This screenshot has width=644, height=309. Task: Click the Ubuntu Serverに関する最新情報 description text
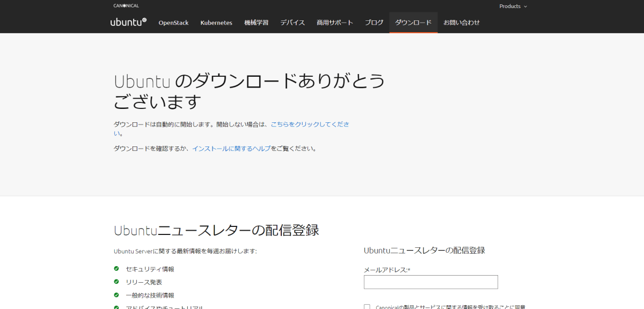[x=185, y=251]
